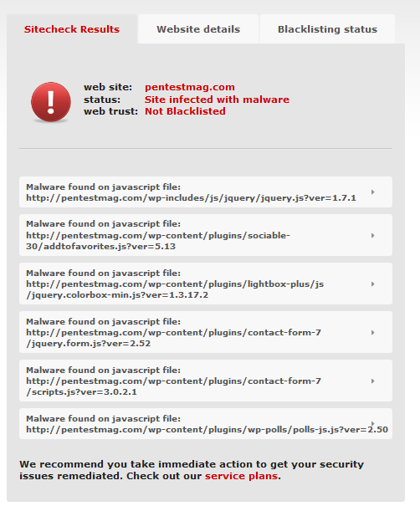Expand arrow for jquery.form.js?ver=2.52 entry

[373, 332]
